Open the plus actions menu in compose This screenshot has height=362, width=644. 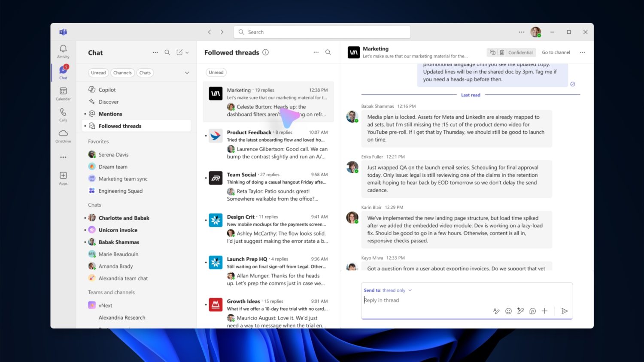(544, 311)
